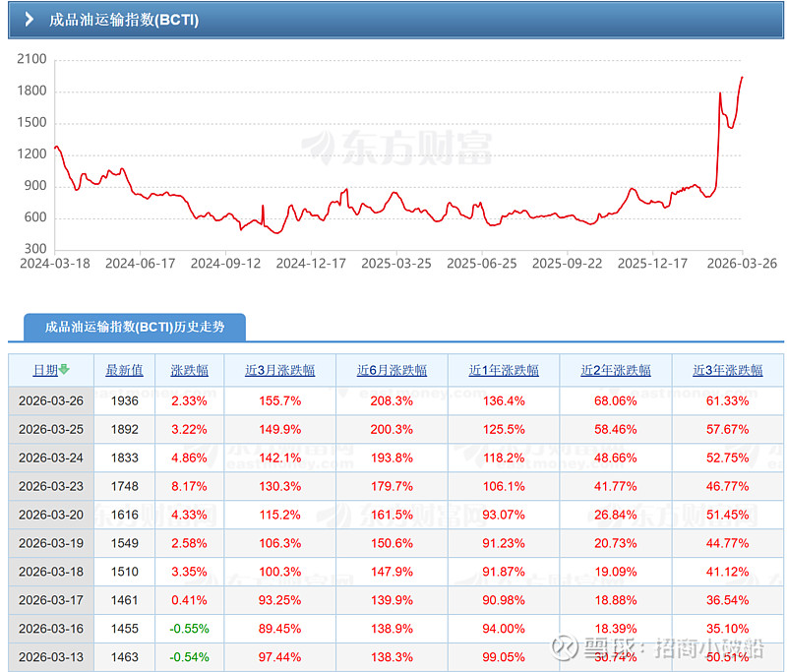Click chart x-axis label 2025-03-25
The height and width of the screenshot is (672, 787).
(396, 264)
